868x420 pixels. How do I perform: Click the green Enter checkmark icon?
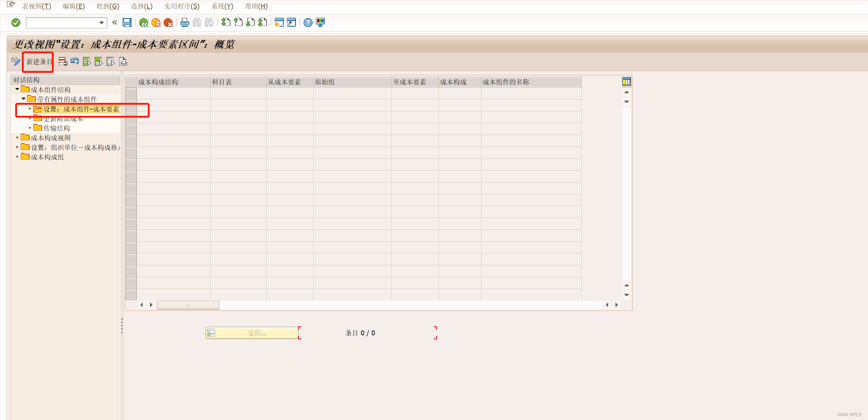pos(16,23)
